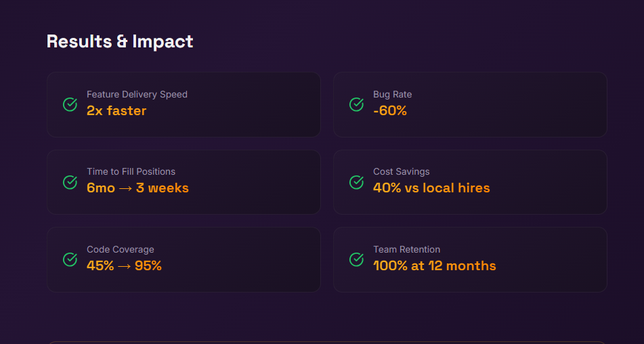This screenshot has height=344, width=644.
Task: Click the checkmark next to Time to Fill Positions
Action: [70, 182]
